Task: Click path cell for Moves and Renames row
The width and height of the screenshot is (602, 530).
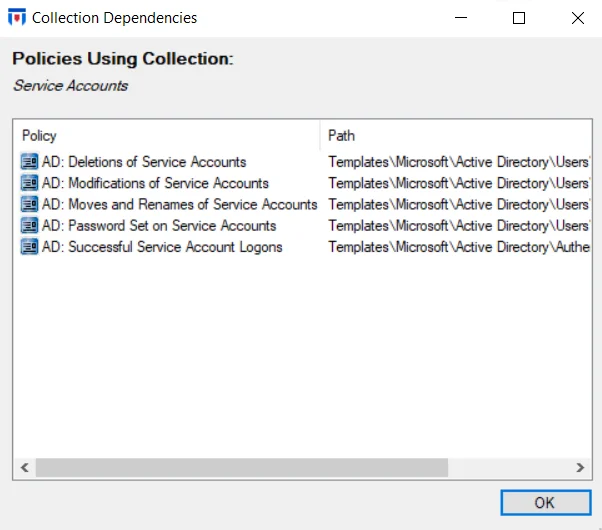Action: coord(459,204)
